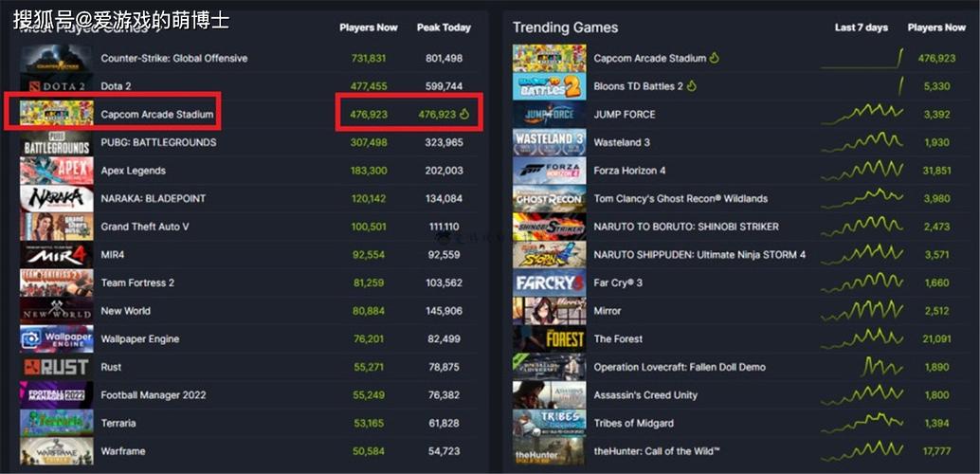The image size is (980, 474).
Task: Click The Forest seven-day sparkline chart
Action: coord(862,338)
